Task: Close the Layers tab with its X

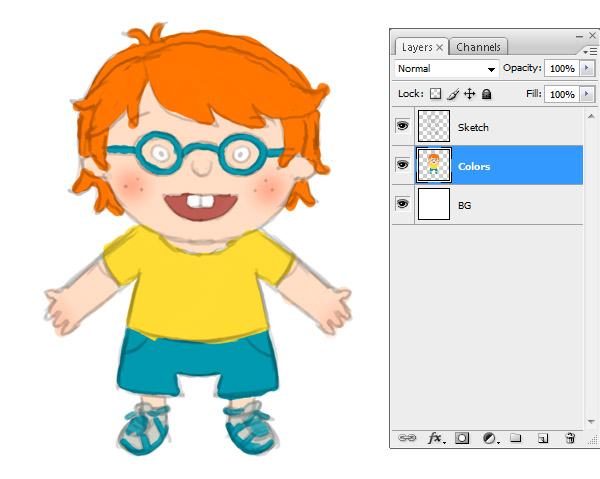Action: pos(440,47)
